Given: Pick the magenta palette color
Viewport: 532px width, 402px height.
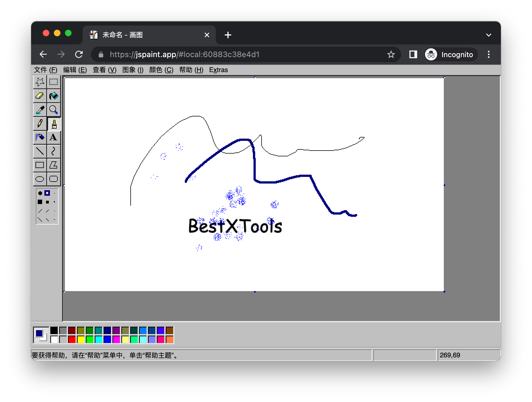Looking at the screenshot, I should click(116, 339).
